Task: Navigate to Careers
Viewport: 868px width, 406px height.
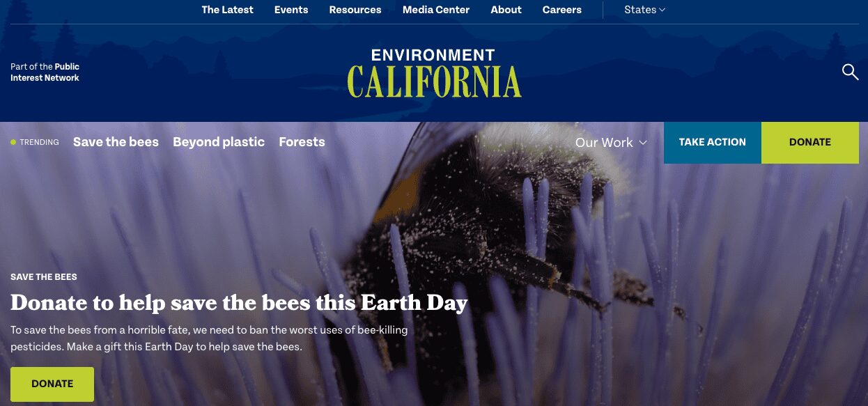Action: pos(561,10)
